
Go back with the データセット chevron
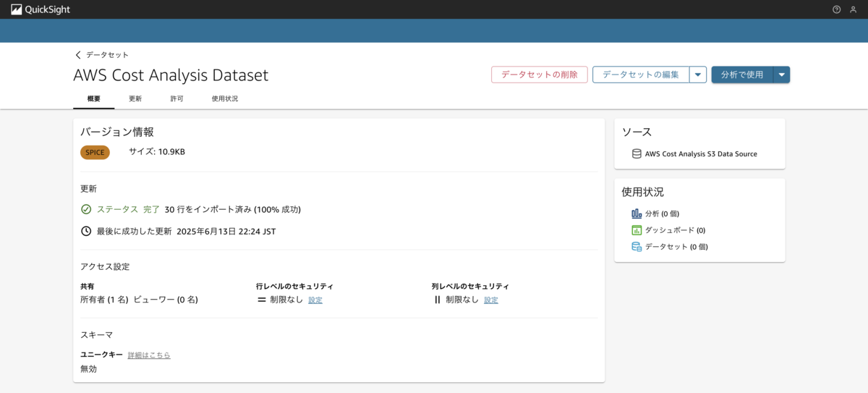click(x=78, y=55)
